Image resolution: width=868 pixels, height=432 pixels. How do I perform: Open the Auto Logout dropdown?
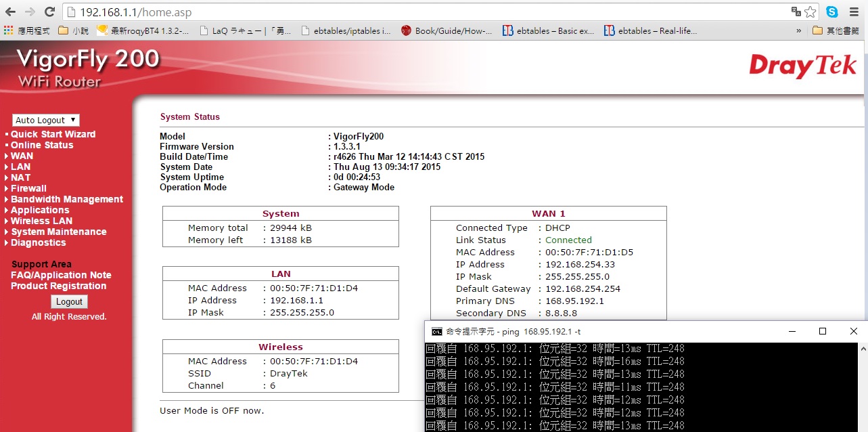46,120
